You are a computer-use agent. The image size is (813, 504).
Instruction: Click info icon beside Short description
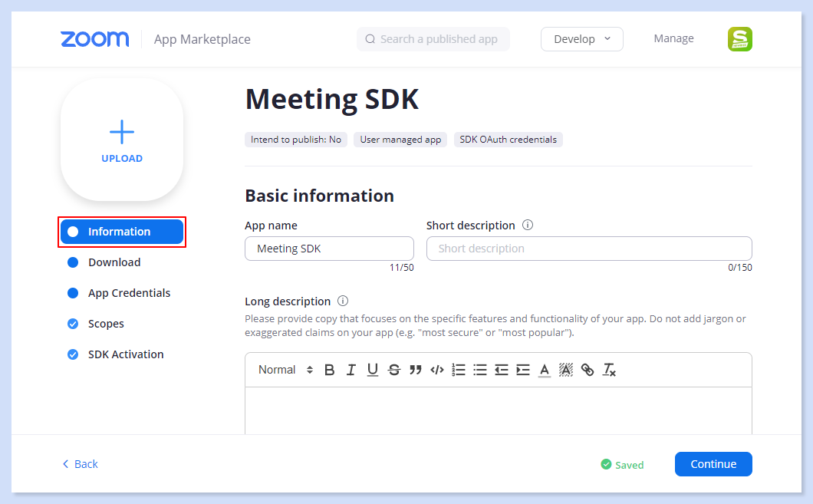point(528,225)
